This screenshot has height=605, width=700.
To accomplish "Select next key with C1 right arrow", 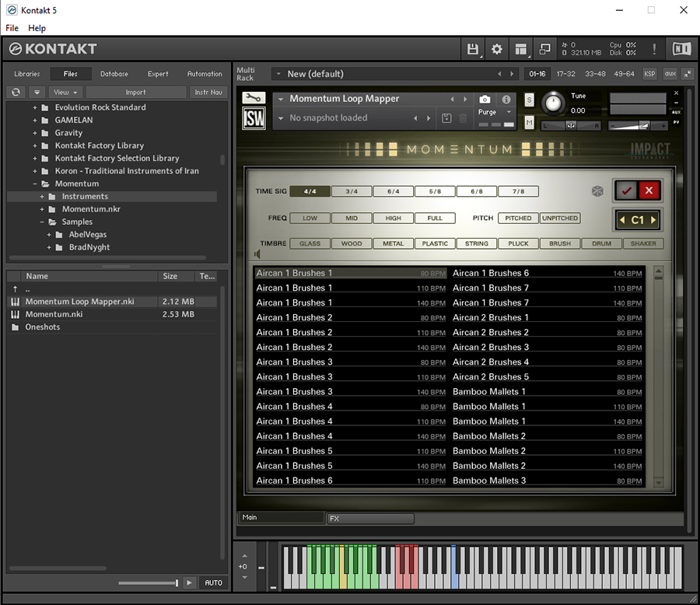I will pyautogui.click(x=653, y=219).
